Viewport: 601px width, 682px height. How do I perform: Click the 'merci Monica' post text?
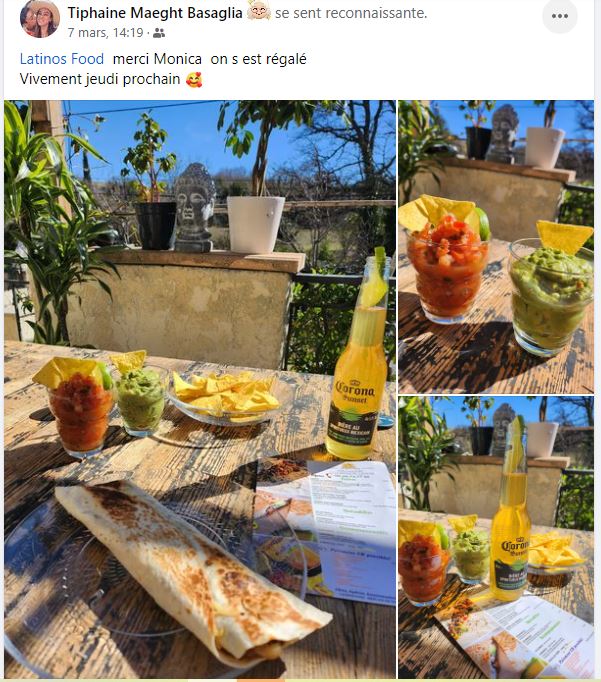[157, 59]
